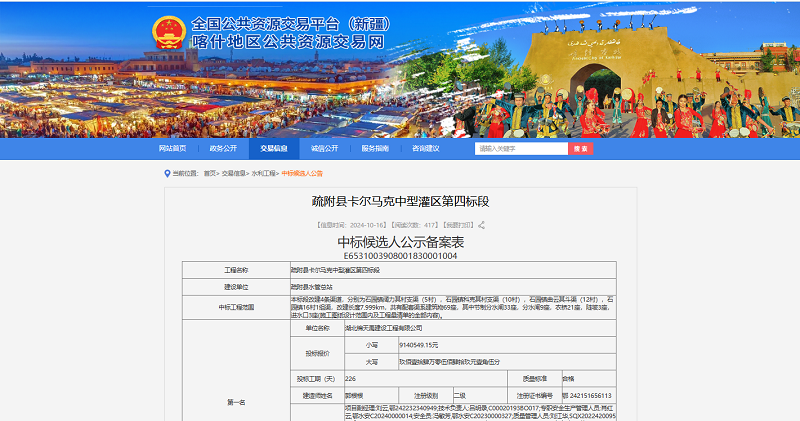Open the 网站首页 navigation tab

(x=172, y=148)
